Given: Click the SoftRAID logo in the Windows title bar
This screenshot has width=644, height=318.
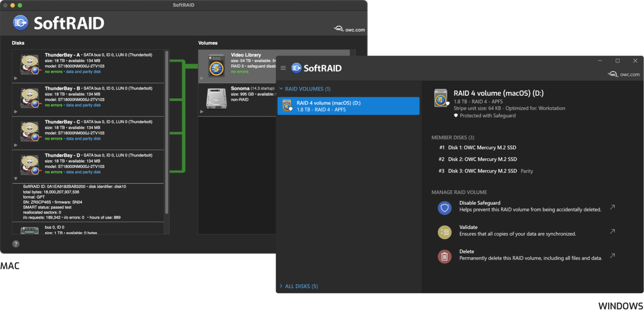Looking at the screenshot, I should point(296,68).
